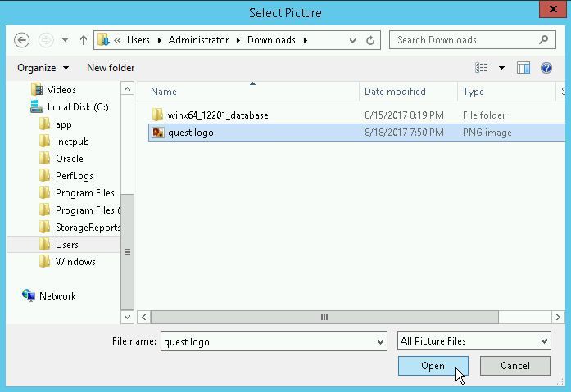Click the search magnifier icon

[544, 39]
